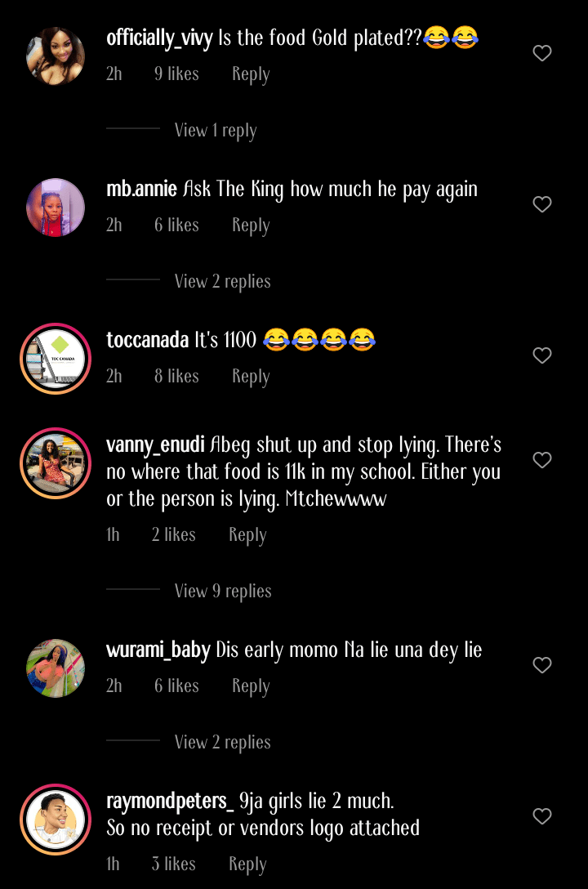The height and width of the screenshot is (889, 588).
Task: View toccanada's story avatar
Action: tap(56, 359)
